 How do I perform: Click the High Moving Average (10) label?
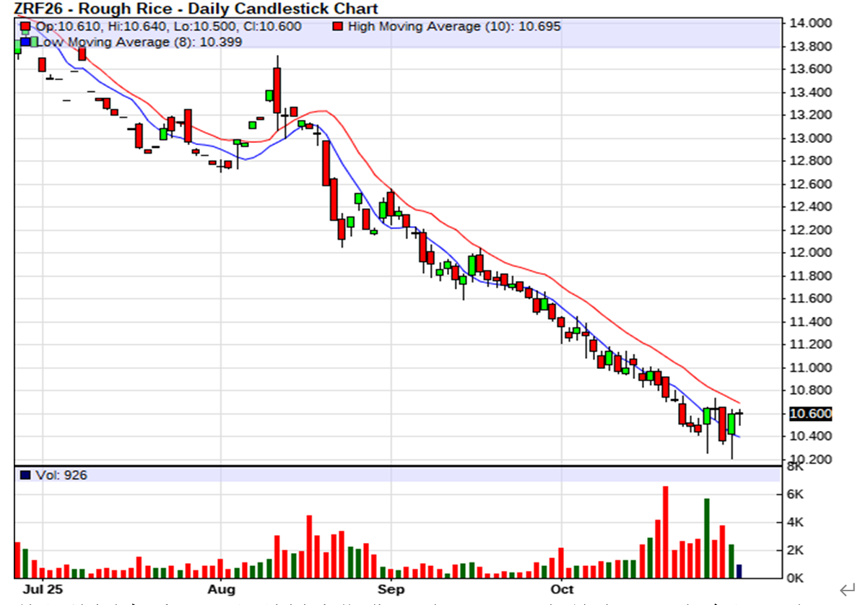coord(454,27)
